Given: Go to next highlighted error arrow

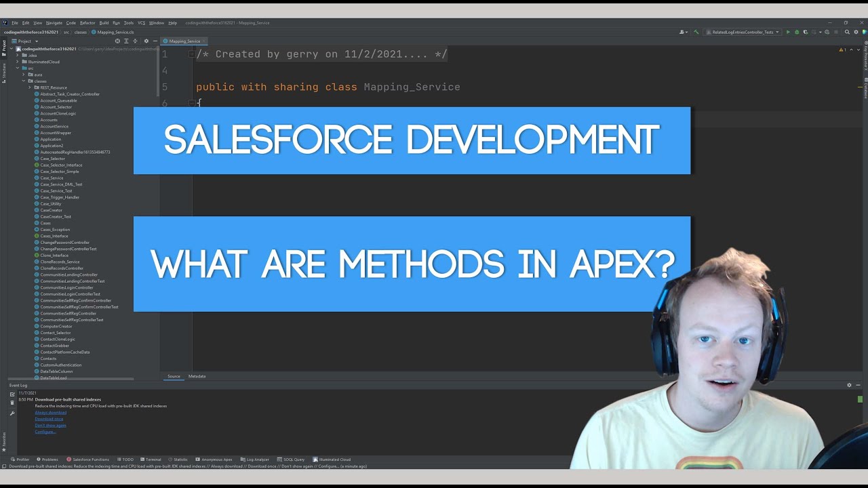Looking at the screenshot, I should click(x=859, y=49).
